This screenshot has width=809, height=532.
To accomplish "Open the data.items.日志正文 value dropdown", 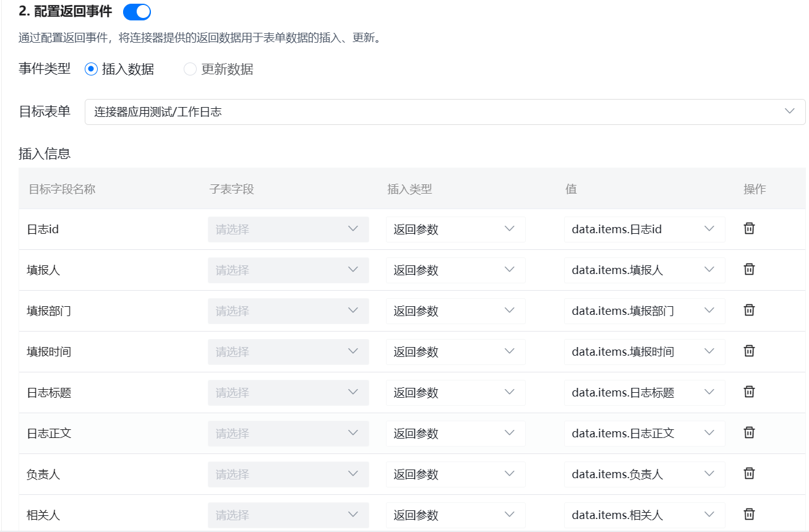I will click(x=644, y=434).
